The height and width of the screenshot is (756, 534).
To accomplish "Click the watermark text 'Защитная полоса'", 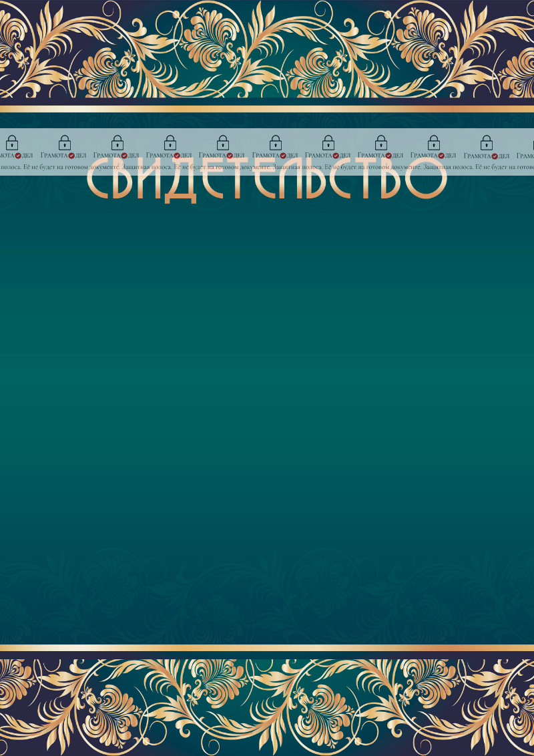I will coord(145,167).
